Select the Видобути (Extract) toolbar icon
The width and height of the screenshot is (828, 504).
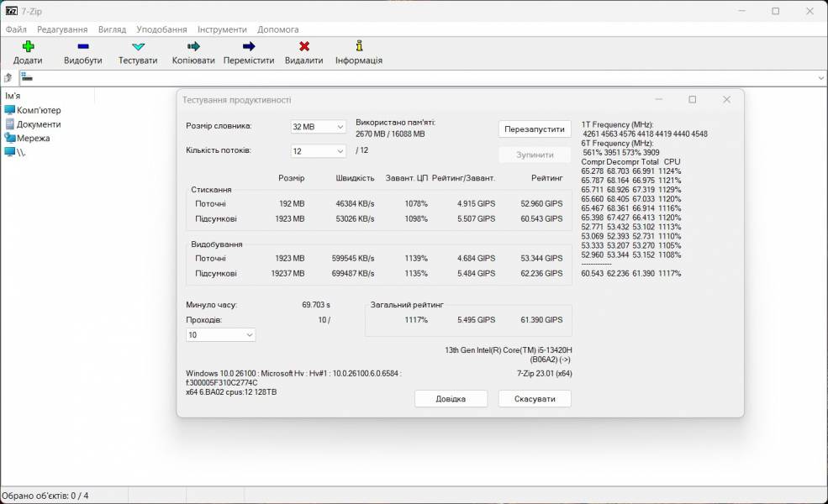tap(82, 50)
